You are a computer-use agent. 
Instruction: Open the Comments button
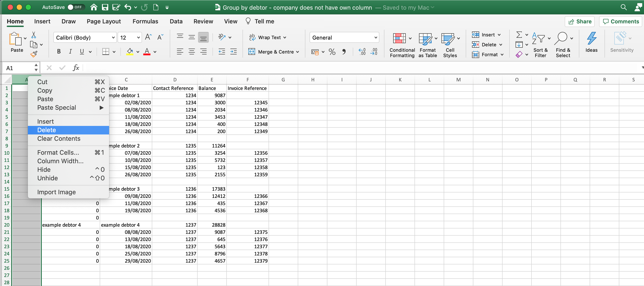tap(621, 22)
